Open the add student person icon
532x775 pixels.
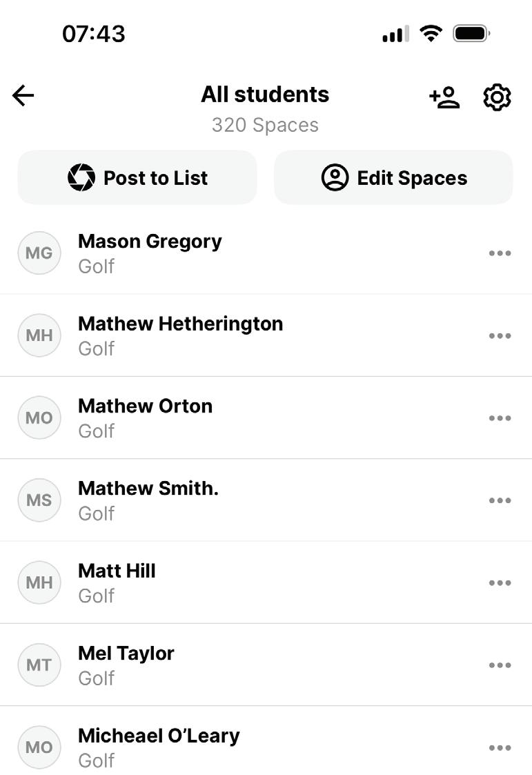click(x=444, y=97)
